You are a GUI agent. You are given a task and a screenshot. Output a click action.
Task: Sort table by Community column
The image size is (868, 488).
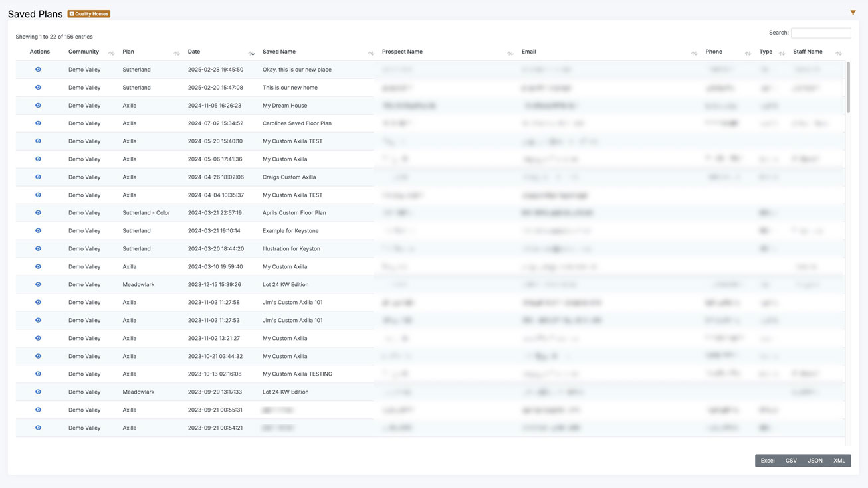pyautogui.click(x=91, y=52)
